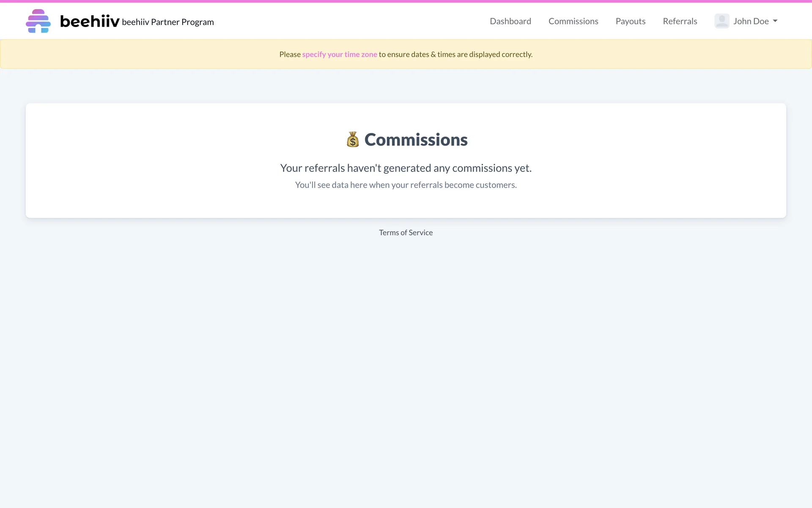Click the money bag emoji icon

coord(352,140)
